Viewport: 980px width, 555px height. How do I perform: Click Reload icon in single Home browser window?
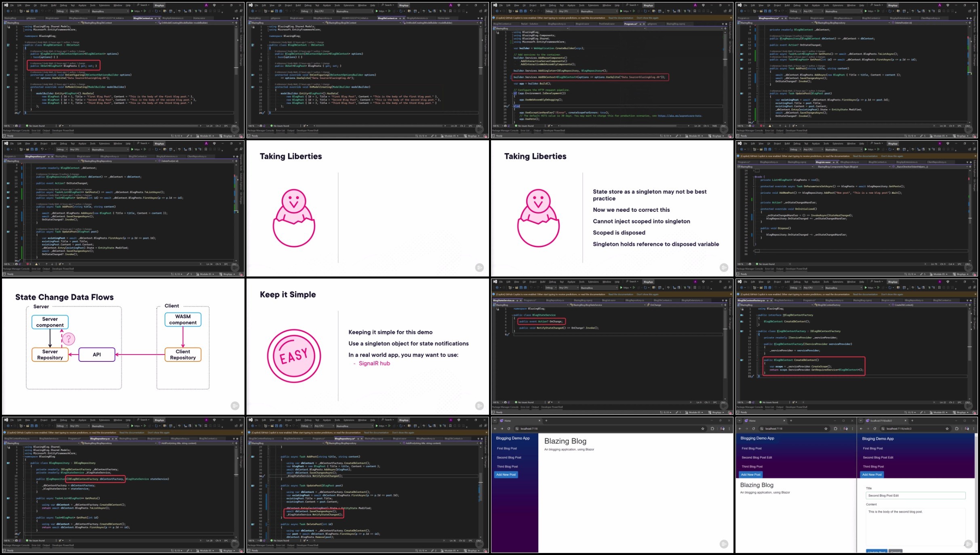[x=509, y=428]
